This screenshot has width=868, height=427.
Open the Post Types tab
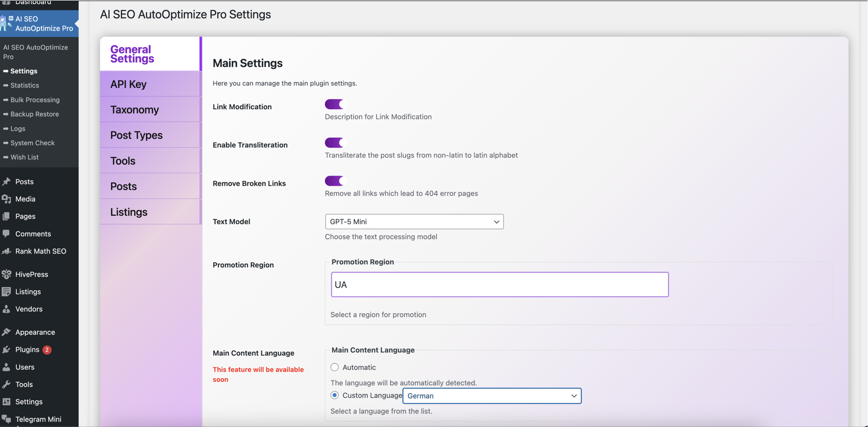(151, 135)
